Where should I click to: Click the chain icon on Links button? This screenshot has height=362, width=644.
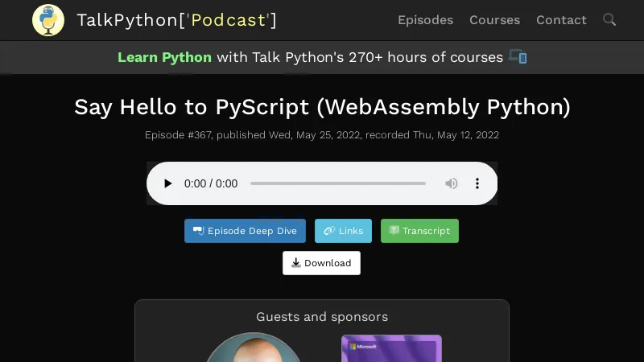[329, 231]
